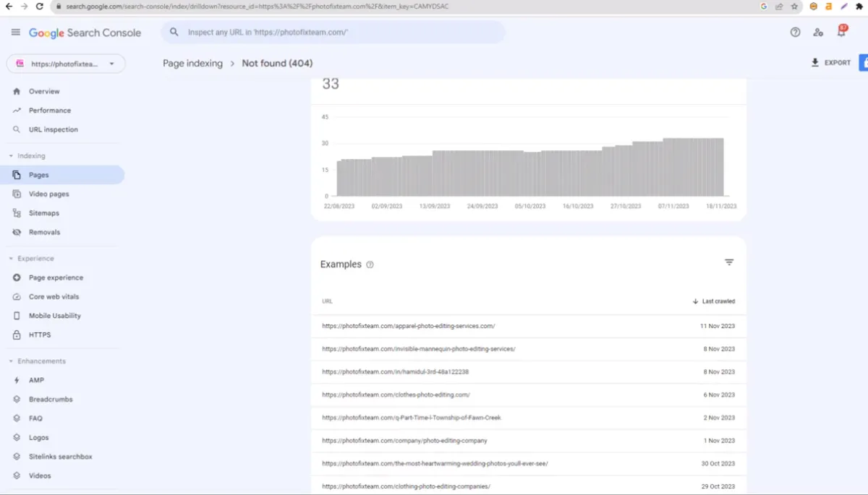Sort by Last crawled column
The image size is (868, 495).
(x=713, y=301)
